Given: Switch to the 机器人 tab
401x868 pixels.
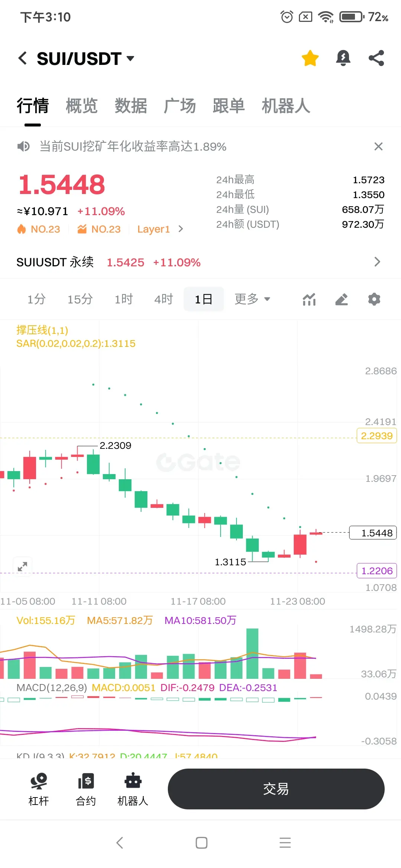Looking at the screenshot, I should tap(286, 106).
